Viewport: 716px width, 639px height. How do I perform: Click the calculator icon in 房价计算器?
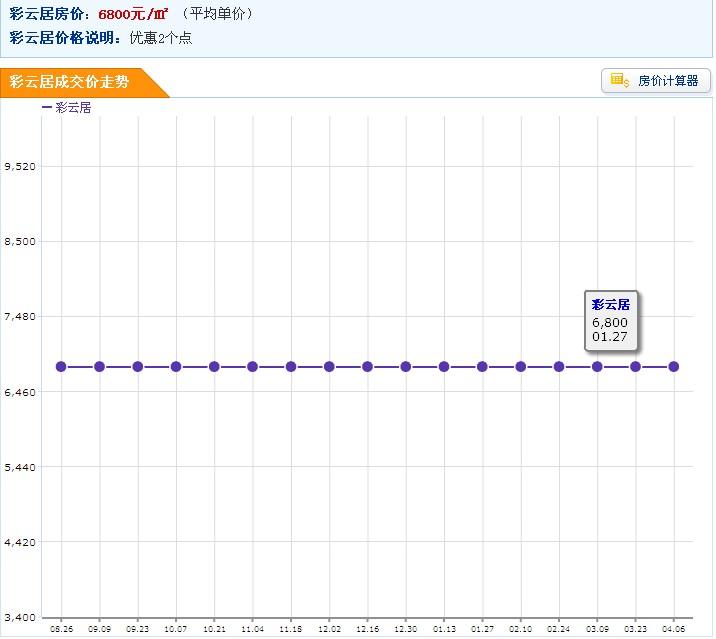(620, 80)
